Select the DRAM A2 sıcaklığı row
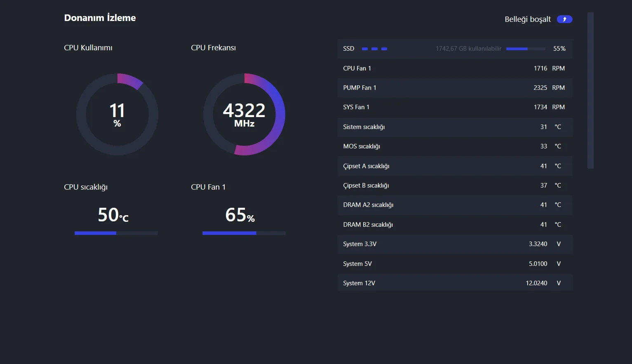 (x=454, y=205)
